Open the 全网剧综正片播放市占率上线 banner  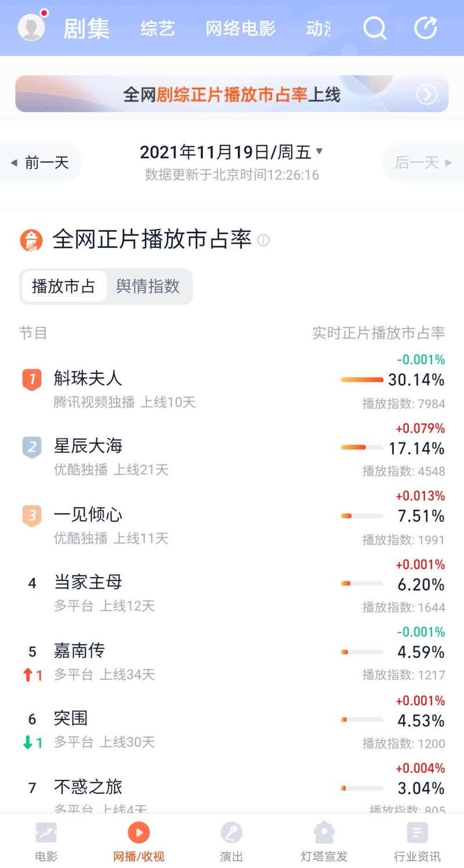[x=231, y=94]
